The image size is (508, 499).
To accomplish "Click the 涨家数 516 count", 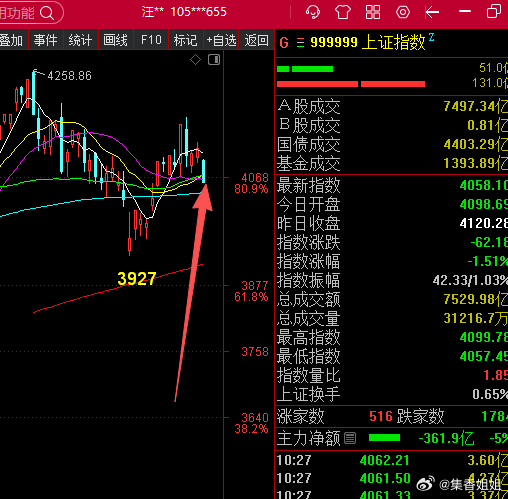I will [x=381, y=416].
